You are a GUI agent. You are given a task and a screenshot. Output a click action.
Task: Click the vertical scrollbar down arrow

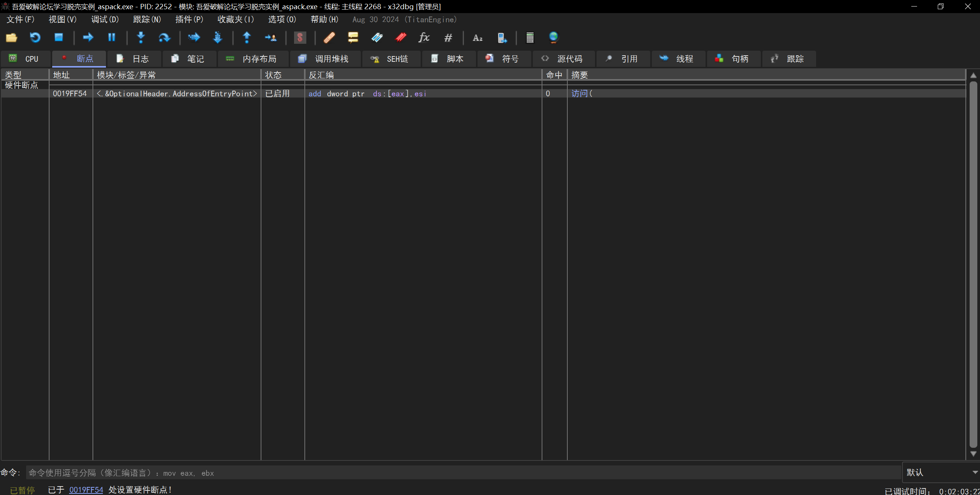click(x=973, y=454)
